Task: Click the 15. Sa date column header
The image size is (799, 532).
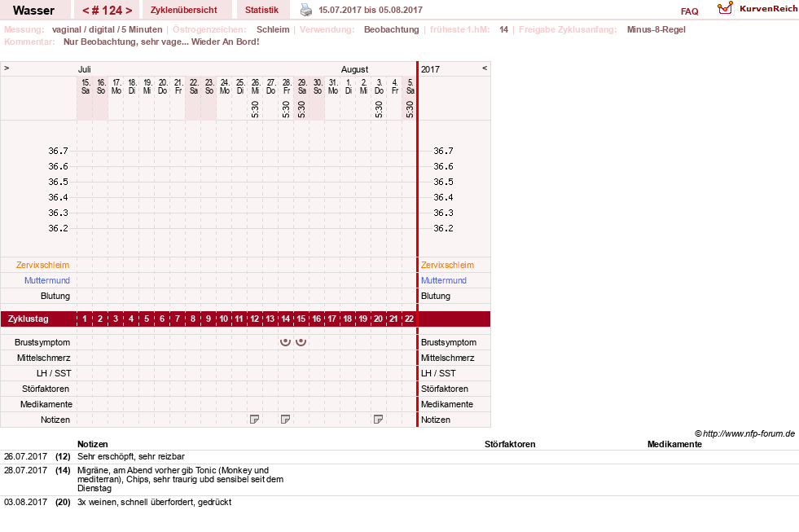Action: (85, 86)
